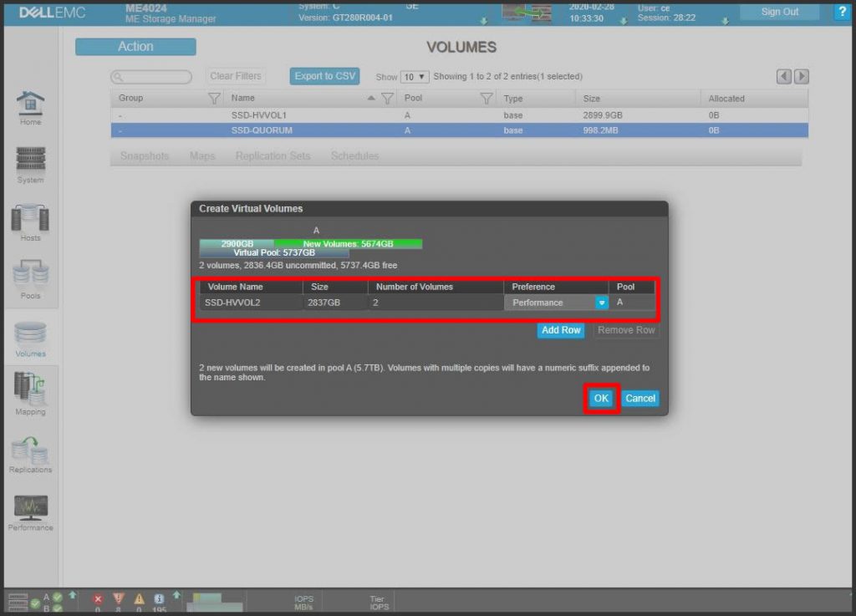Viewport: 856px width, 616px height.
Task: Expand the events footer panel arrow
Action: tap(176, 595)
